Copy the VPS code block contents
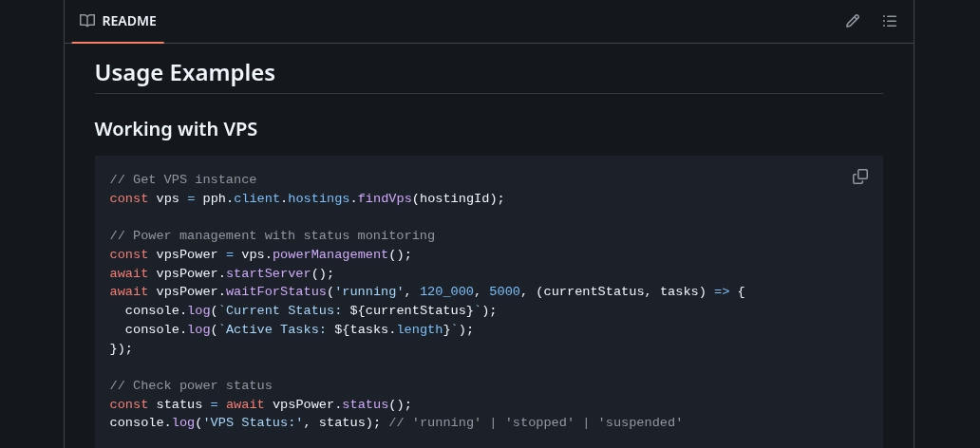980x448 pixels. click(860, 177)
